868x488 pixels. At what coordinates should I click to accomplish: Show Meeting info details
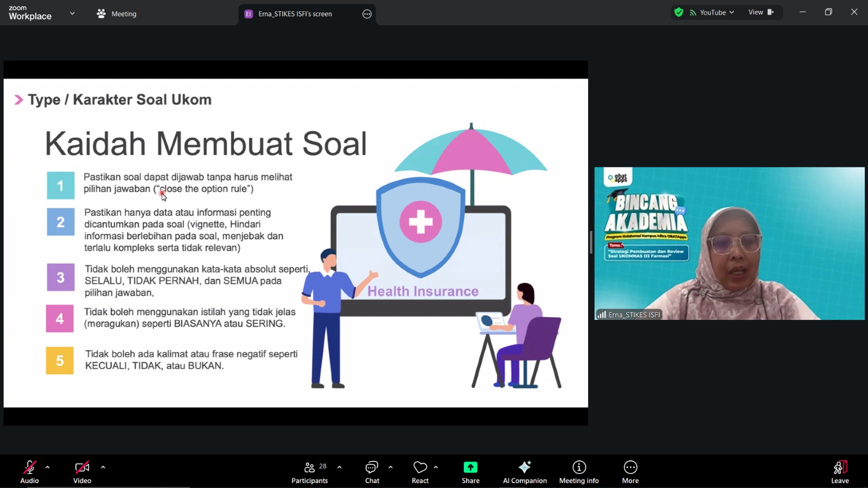[x=579, y=472]
